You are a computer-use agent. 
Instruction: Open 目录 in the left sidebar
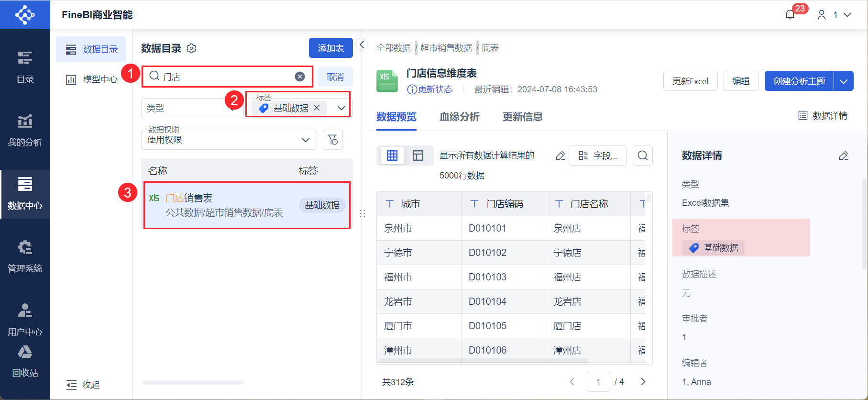25,67
